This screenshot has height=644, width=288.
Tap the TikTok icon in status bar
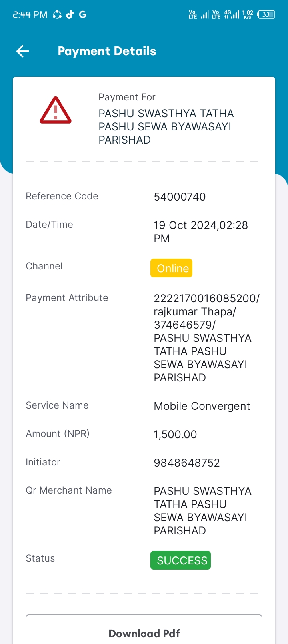(x=70, y=14)
